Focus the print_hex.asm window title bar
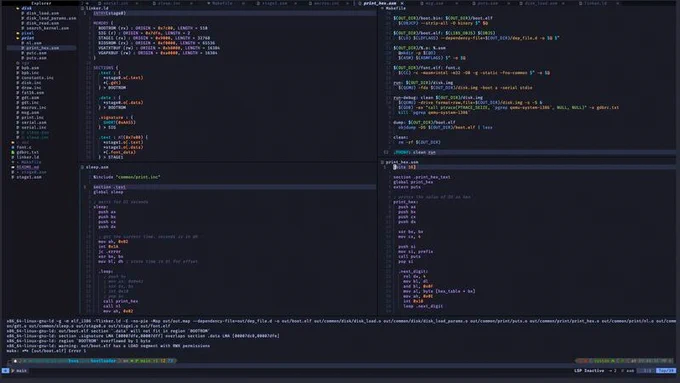The image size is (680, 383). pos(402,162)
